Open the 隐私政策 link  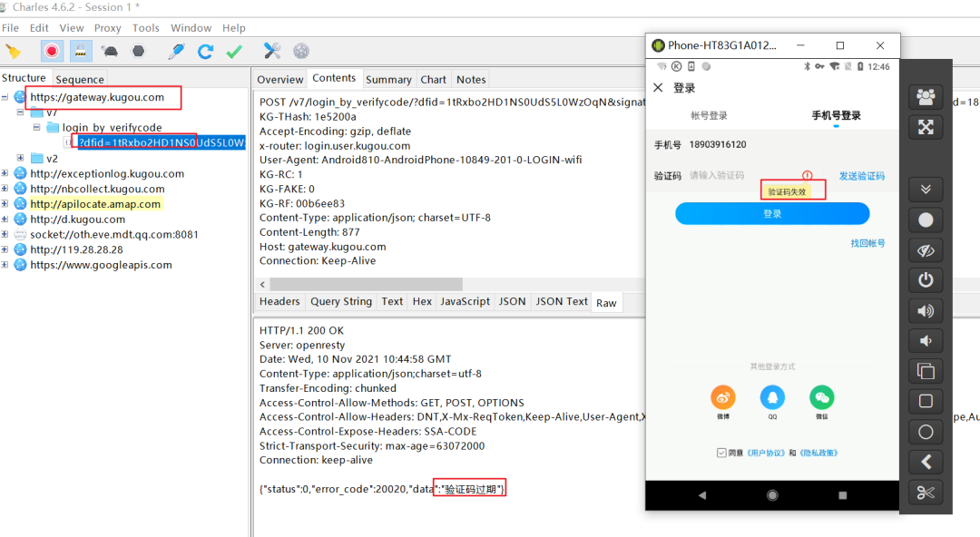pos(818,453)
